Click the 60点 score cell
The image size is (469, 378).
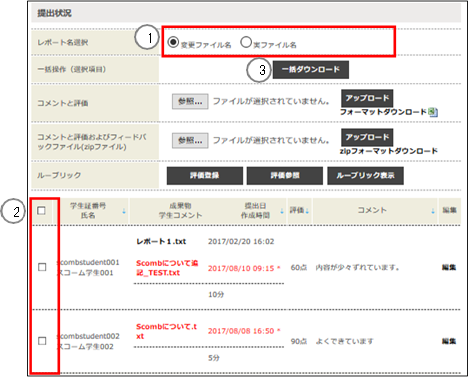pyautogui.click(x=299, y=267)
